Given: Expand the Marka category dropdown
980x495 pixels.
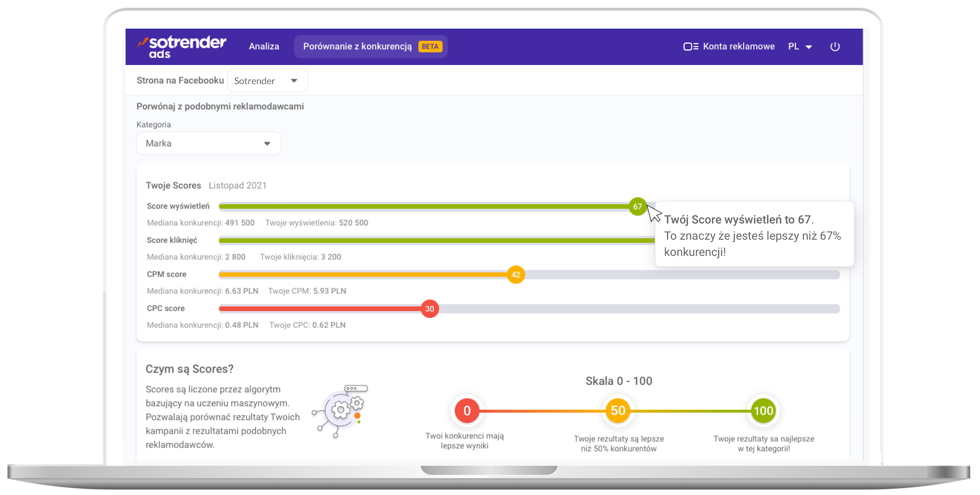Looking at the screenshot, I should [208, 143].
